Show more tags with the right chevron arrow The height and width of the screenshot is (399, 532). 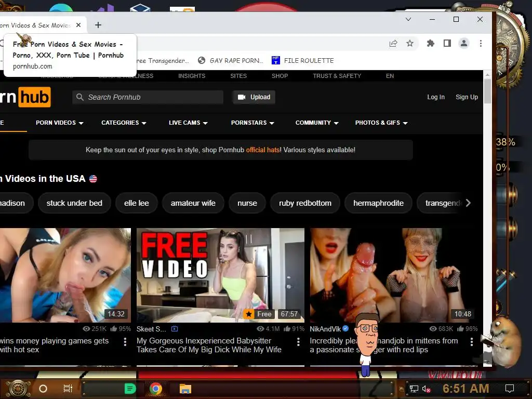tap(468, 203)
